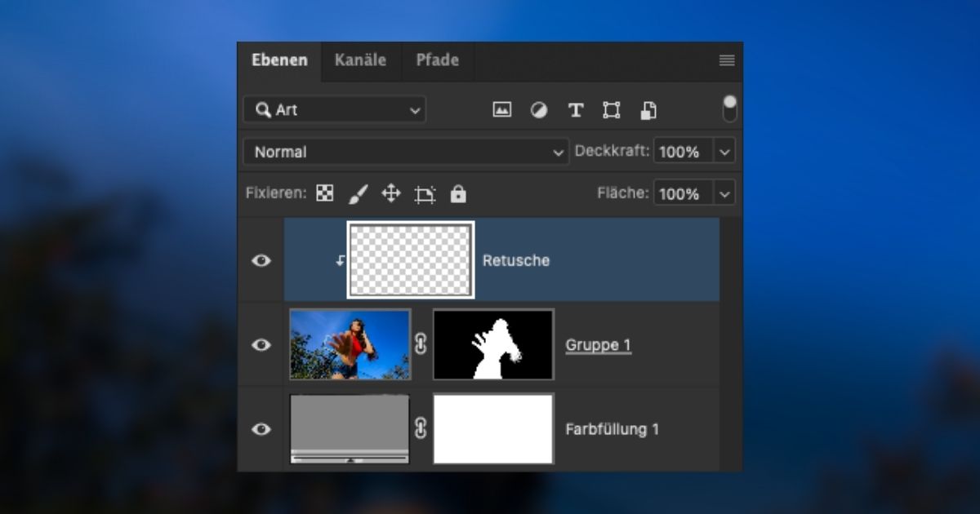Open the layers panel flyout menu
Image resolution: width=980 pixels, height=514 pixels.
pos(726,60)
